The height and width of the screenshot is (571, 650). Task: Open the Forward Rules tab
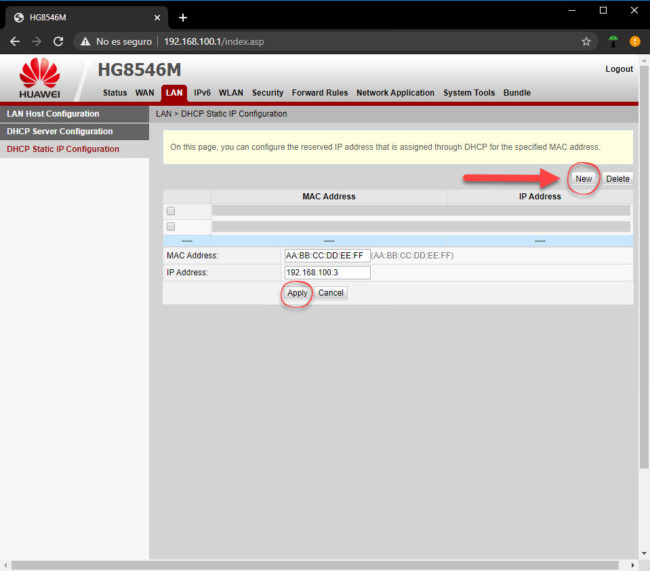pyautogui.click(x=320, y=92)
